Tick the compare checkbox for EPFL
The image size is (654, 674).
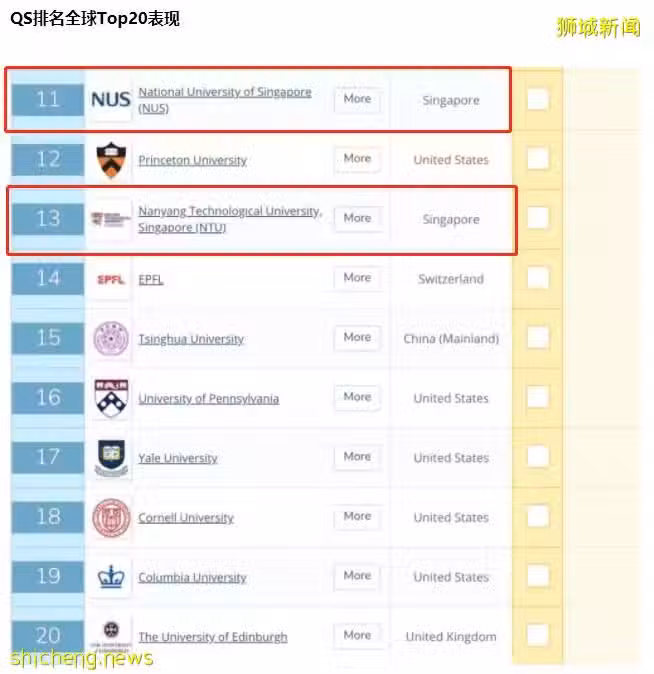tap(537, 278)
